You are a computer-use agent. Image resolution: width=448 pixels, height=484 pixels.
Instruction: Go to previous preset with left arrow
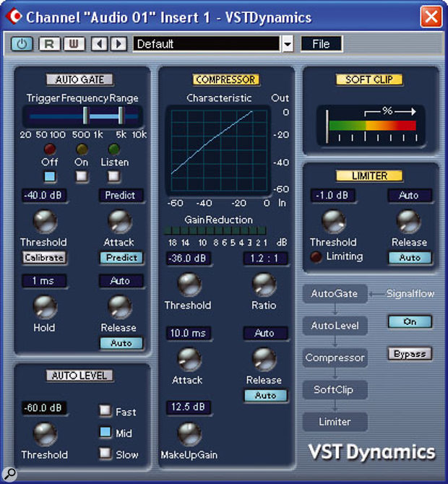click(99, 44)
